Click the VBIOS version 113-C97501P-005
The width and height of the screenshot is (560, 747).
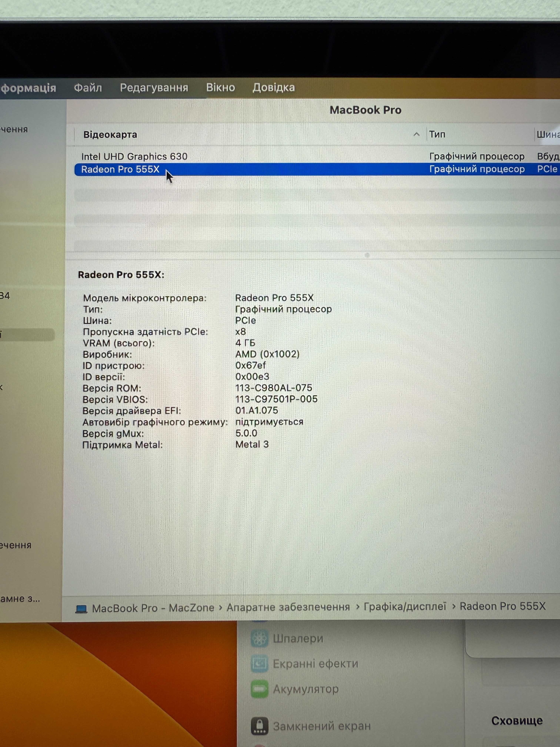[x=276, y=399]
